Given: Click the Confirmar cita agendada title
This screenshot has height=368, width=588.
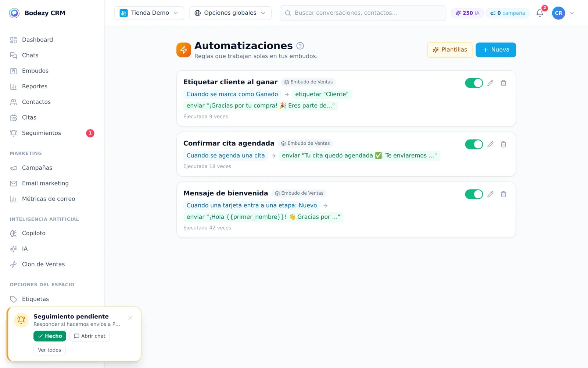Looking at the screenshot, I should pos(229,143).
